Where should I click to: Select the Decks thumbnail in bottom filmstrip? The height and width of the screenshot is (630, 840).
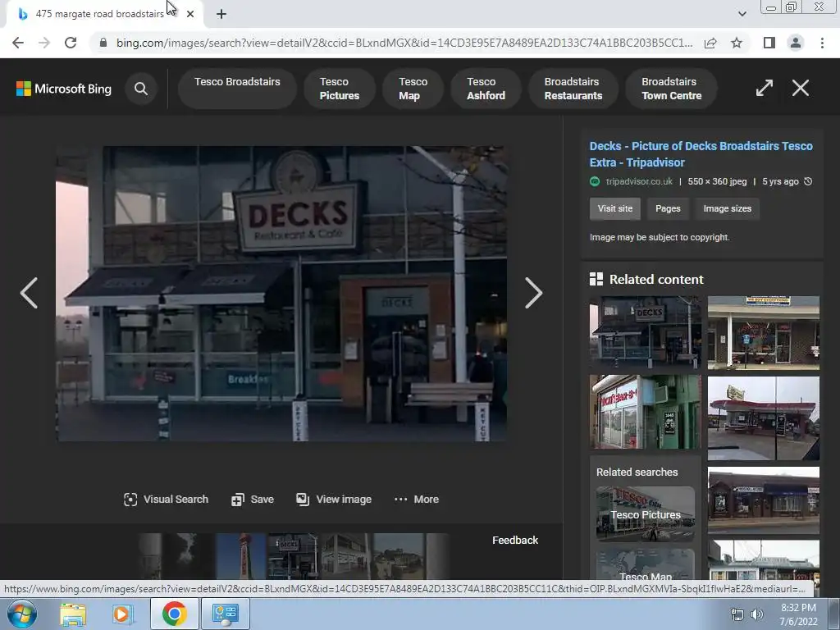click(x=293, y=556)
